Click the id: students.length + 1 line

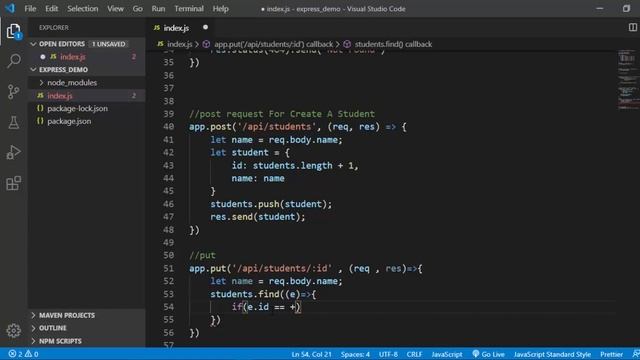pyautogui.click(x=295, y=165)
